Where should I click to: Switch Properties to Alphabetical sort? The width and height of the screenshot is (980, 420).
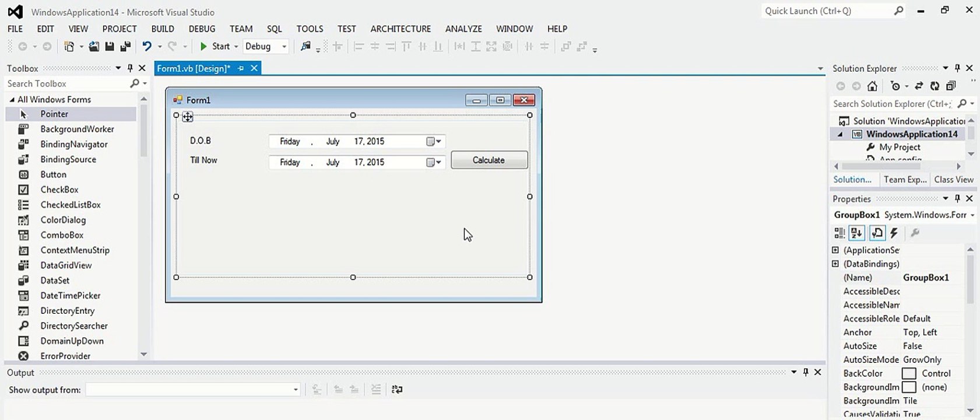click(856, 233)
